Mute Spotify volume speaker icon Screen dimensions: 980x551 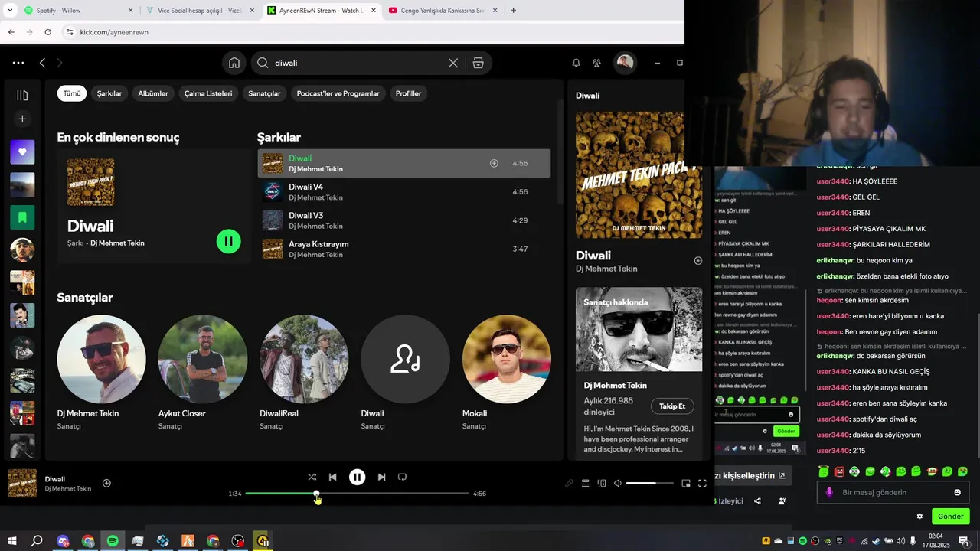coord(618,483)
